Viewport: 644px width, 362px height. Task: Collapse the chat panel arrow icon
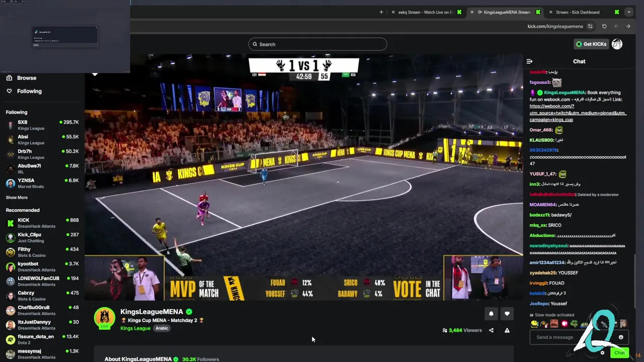click(x=529, y=61)
